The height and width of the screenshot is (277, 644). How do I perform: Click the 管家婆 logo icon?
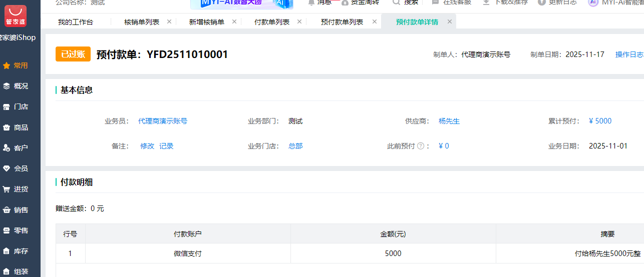coord(16,16)
